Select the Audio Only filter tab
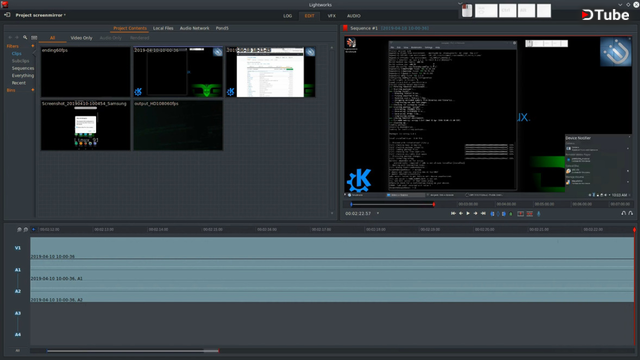640x360 pixels. (111, 38)
